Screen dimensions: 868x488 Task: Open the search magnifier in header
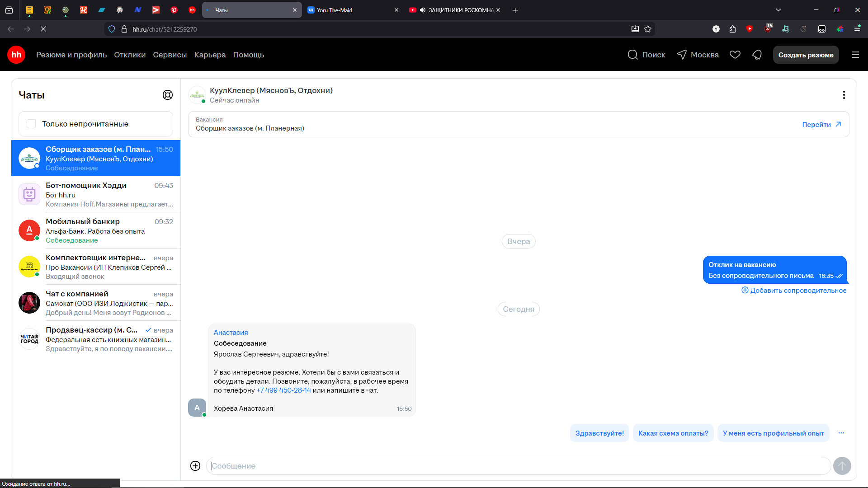click(633, 55)
